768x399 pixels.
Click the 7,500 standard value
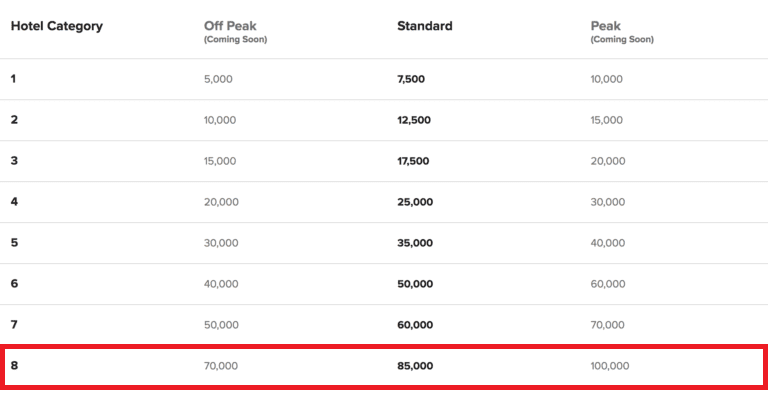coord(411,79)
